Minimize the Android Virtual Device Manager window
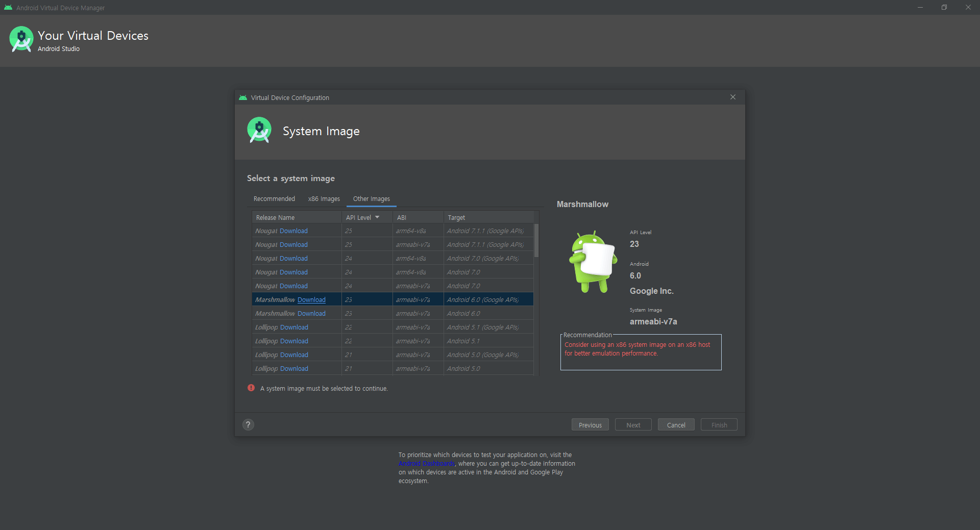 [920, 7]
